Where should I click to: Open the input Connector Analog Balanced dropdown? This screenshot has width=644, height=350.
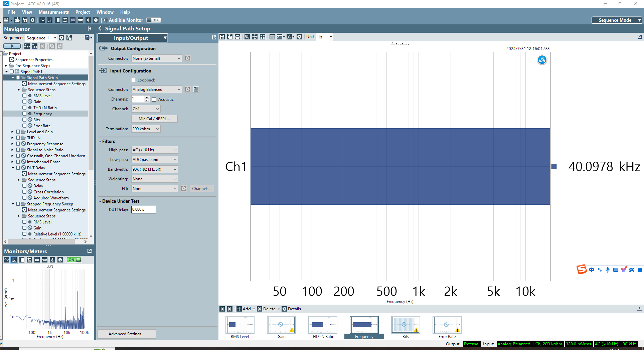click(156, 89)
